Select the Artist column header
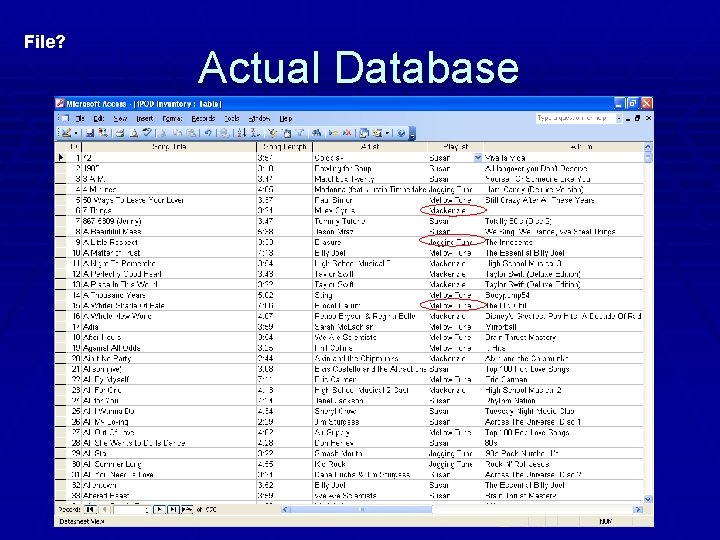The height and width of the screenshot is (540, 720). pos(370,147)
